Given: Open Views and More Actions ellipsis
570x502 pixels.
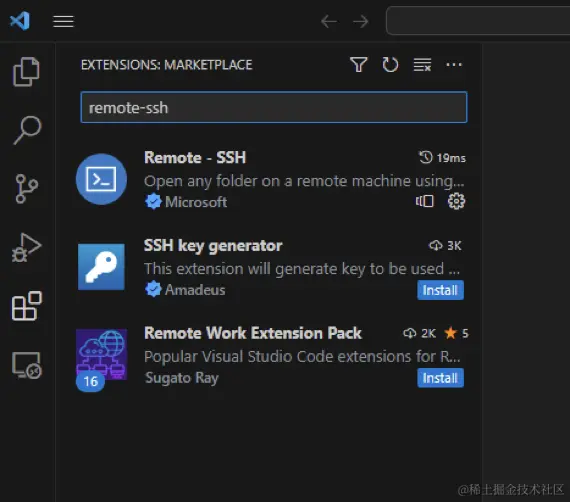Looking at the screenshot, I should pyautogui.click(x=454, y=65).
